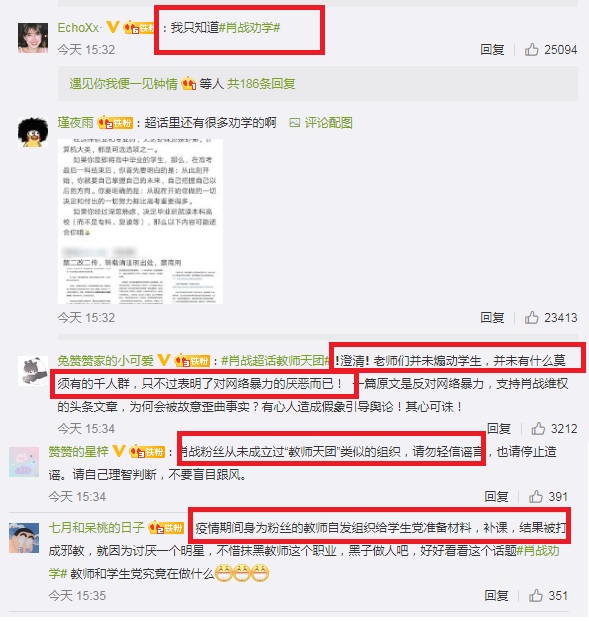Click 回复 under 瑾夜雨's comment
The width and height of the screenshot is (589, 621).
tap(492, 318)
